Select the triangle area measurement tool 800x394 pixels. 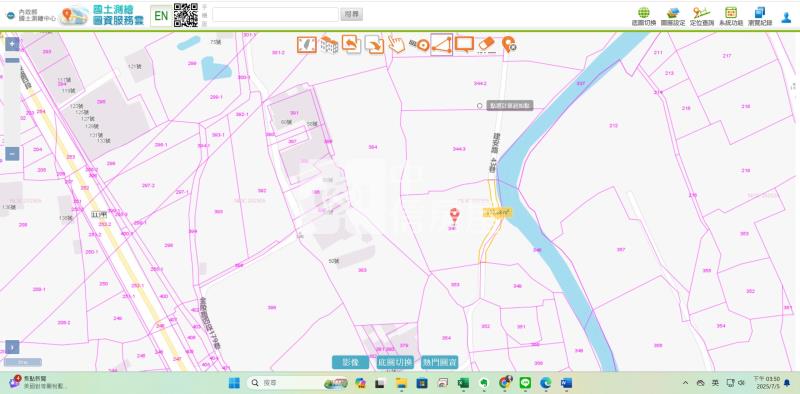click(x=442, y=45)
